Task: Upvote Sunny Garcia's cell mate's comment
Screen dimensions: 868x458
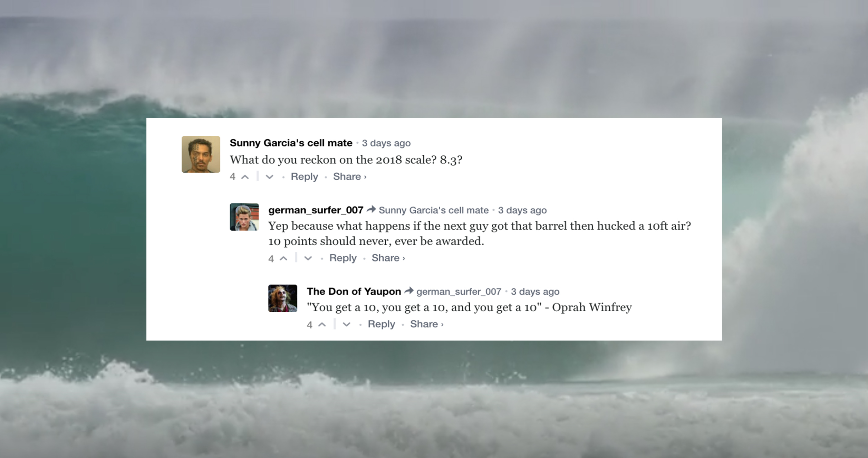Action: (x=245, y=177)
